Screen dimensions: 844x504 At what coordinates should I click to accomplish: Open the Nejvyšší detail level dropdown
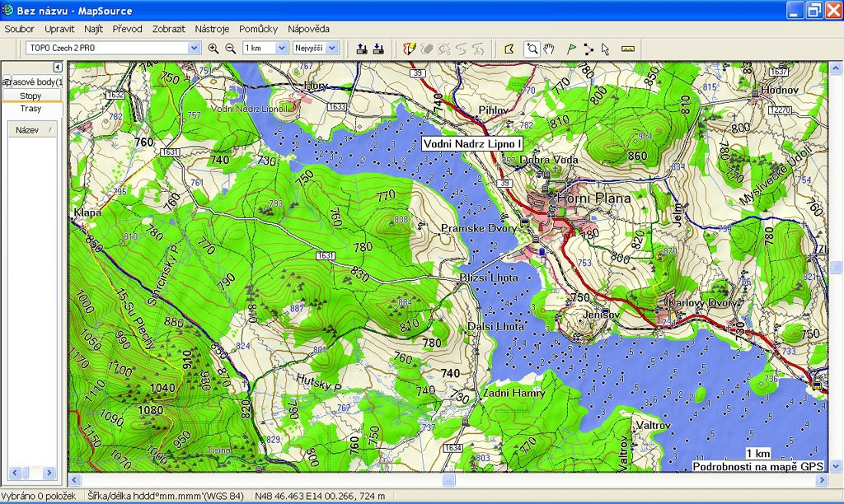(x=332, y=48)
